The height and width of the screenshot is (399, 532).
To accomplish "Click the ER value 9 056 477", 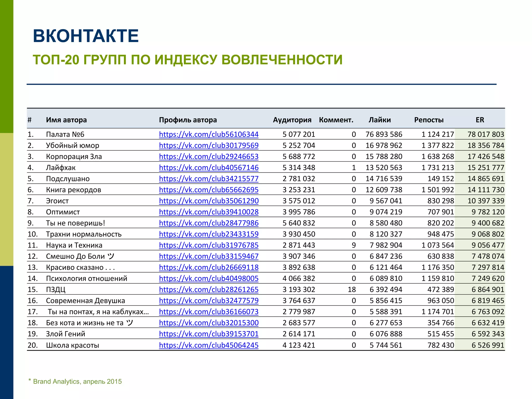I will tap(488, 245).
